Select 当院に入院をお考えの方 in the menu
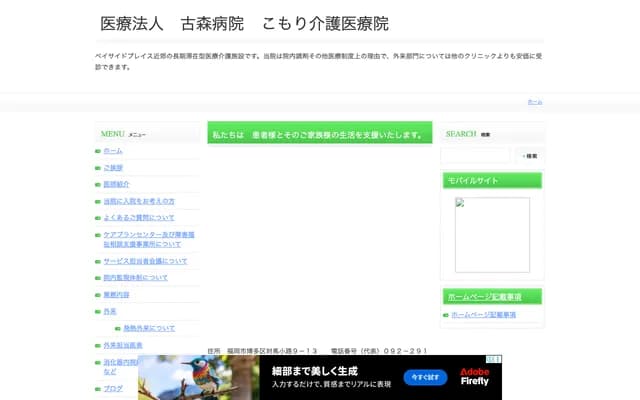The height and width of the screenshot is (400, 640). [x=138, y=201]
